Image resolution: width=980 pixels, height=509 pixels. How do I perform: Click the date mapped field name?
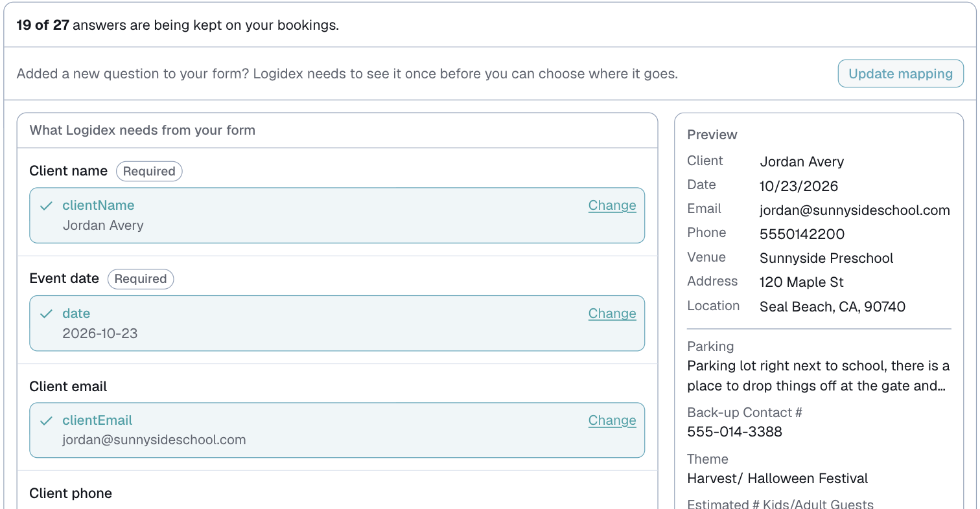pyautogui.click(x=76, y=313)
